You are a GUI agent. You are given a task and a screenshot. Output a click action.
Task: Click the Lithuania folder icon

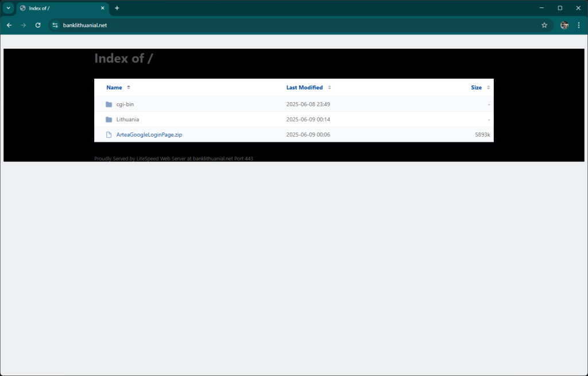[x=109, y=119]
